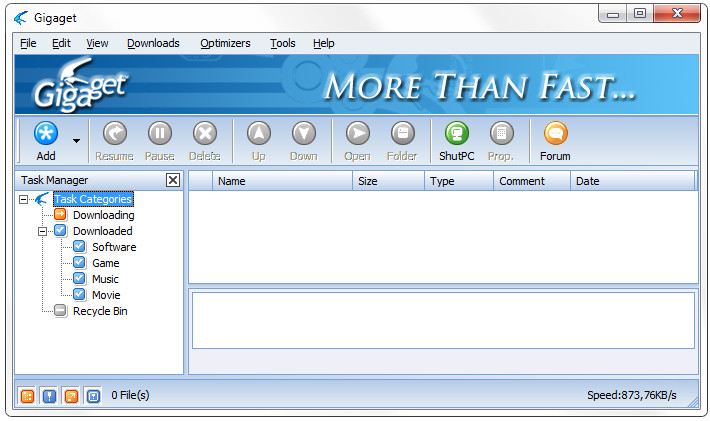Move task Up with toolbar icon
The image size is (710, 421).
(259, 134)
